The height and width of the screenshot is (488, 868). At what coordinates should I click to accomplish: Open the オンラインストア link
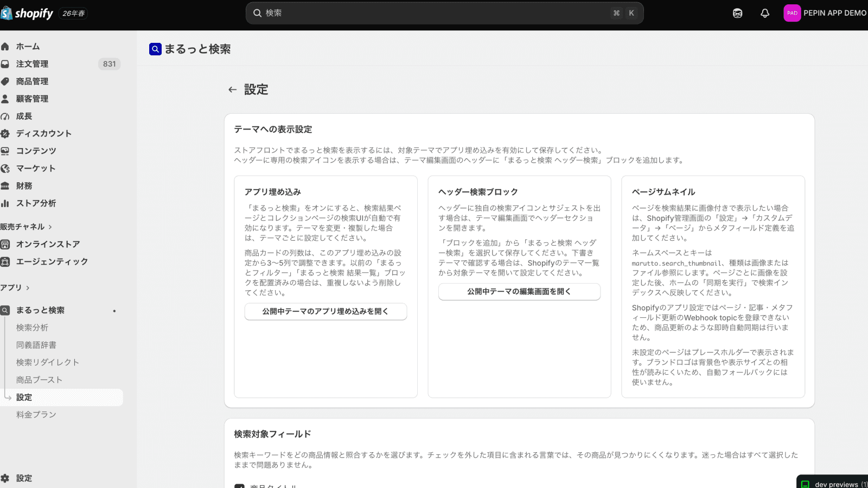coord(48,244)
